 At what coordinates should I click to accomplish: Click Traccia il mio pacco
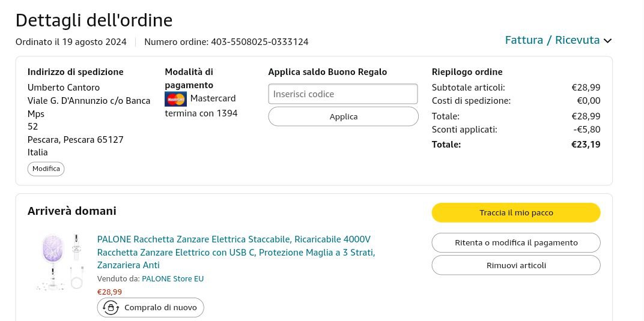tap(515, 212)
